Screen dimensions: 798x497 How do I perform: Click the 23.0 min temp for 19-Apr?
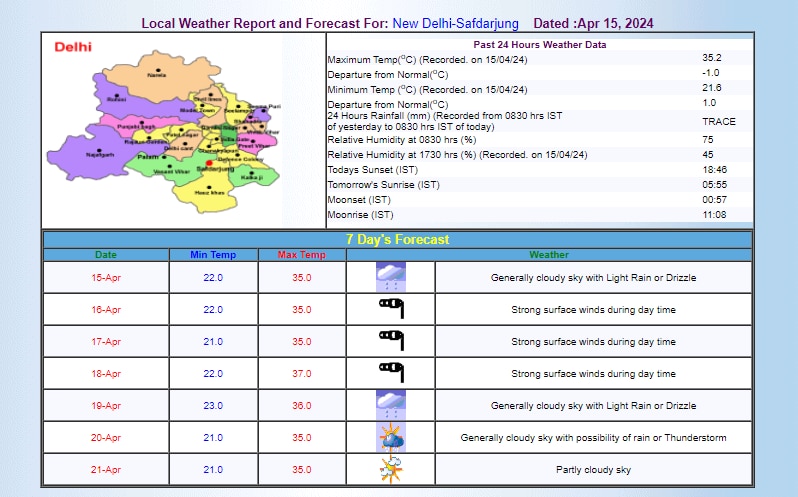coord(213,406)
